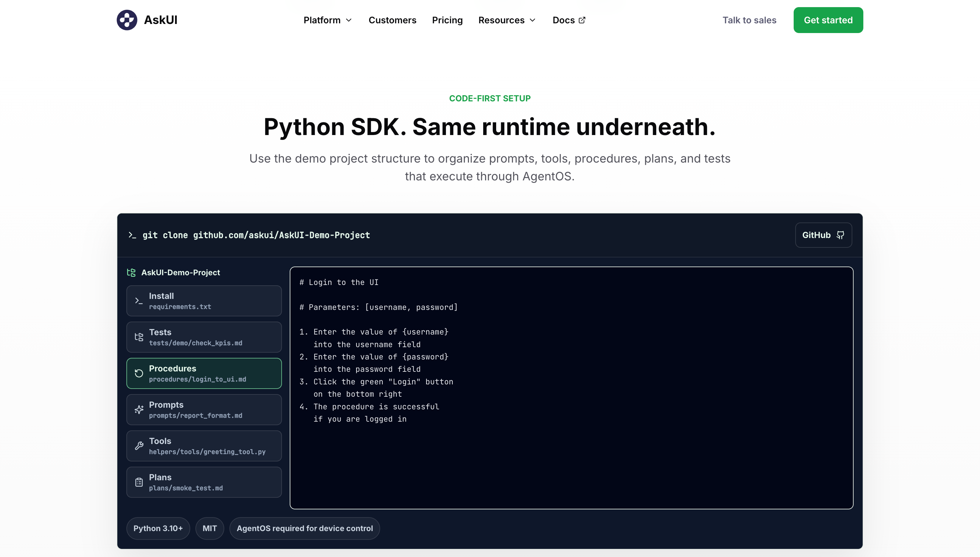Click the AgentOS required for device control badge
This screenshot has width=980, height=557.
[x=305, y=528]
